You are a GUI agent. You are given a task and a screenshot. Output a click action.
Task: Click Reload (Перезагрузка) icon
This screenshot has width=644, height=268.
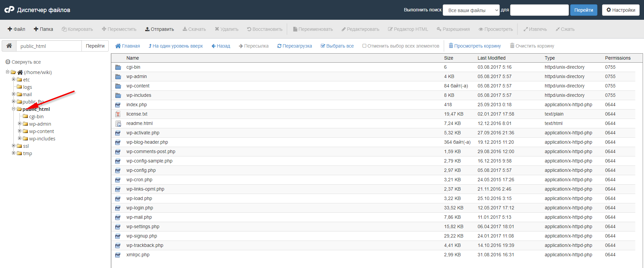point(279,46)
